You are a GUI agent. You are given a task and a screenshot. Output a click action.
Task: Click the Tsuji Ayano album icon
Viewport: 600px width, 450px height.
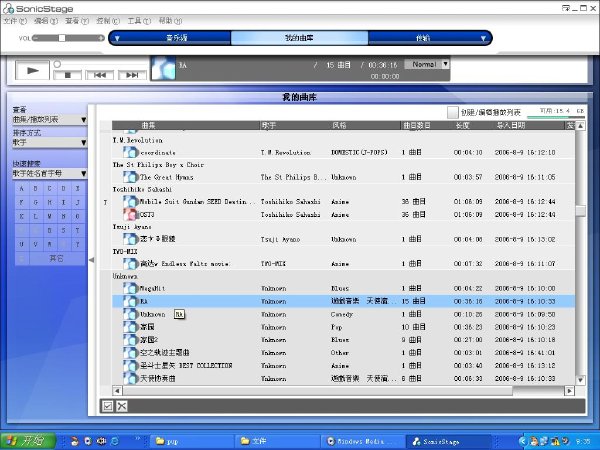[x=130, y=239]
